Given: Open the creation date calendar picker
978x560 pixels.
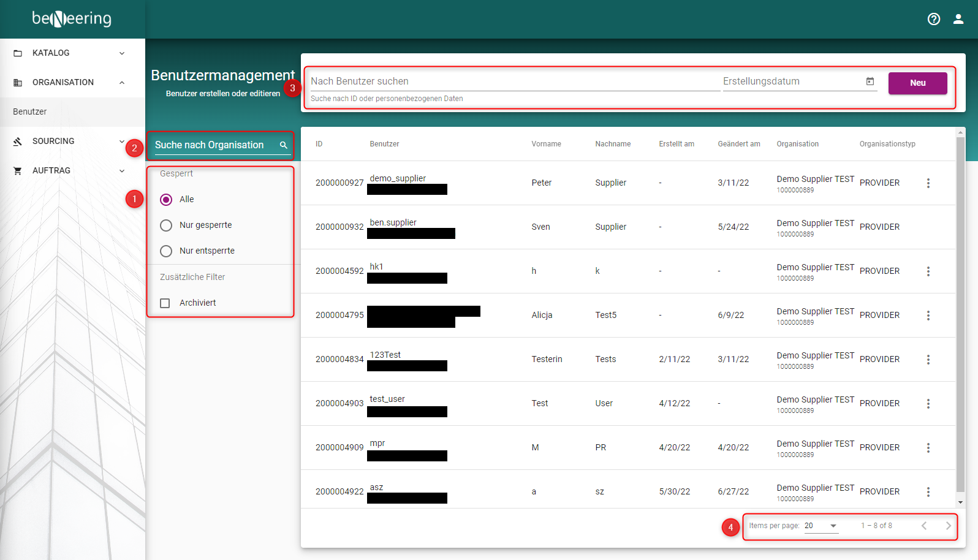Looking at the screenshot, I should 870,81.
